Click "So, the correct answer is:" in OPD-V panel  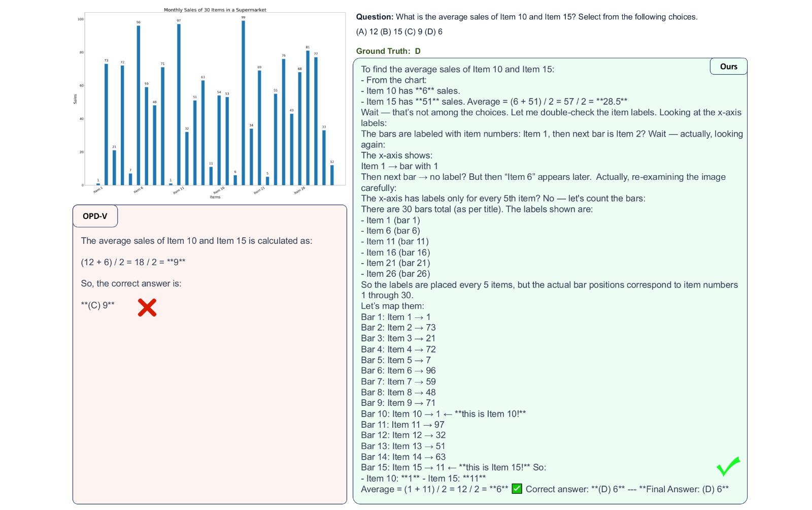(131, 283)
